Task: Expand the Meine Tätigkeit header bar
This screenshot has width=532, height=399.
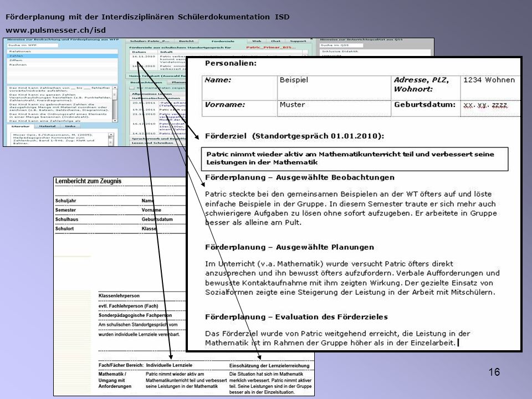Action: [x=156, y=76]
